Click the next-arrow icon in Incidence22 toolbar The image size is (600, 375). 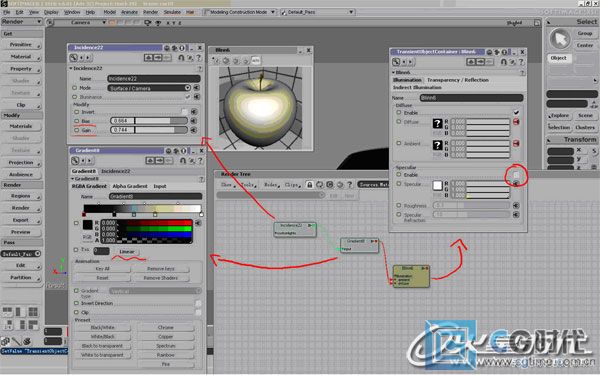pyautogui.click(x=88, y=58)
